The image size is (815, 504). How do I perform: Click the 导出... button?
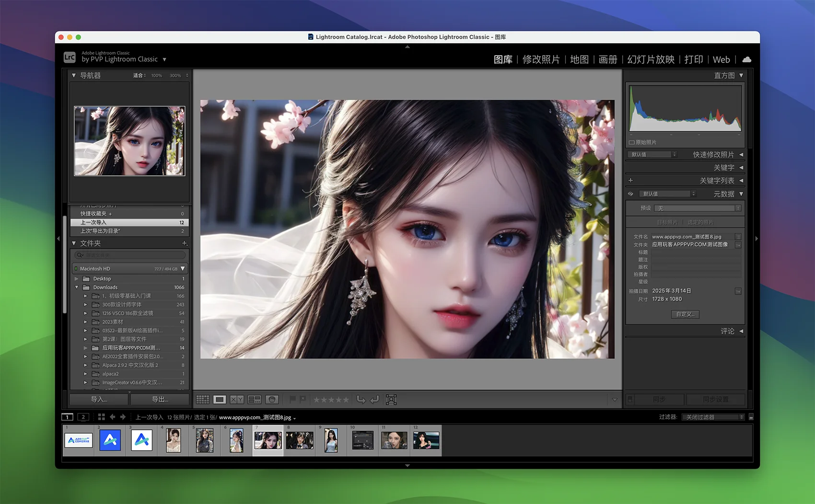[x=160, y=399]
